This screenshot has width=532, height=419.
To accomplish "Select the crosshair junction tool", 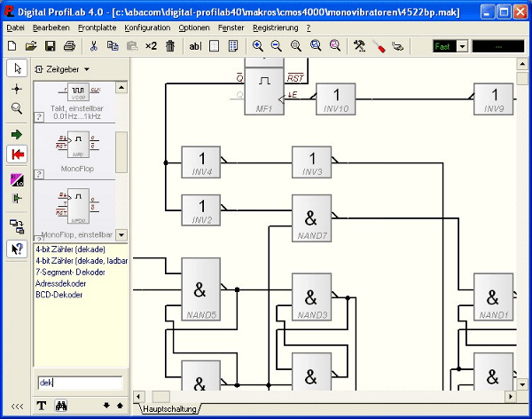I will (x=17, y=89).
